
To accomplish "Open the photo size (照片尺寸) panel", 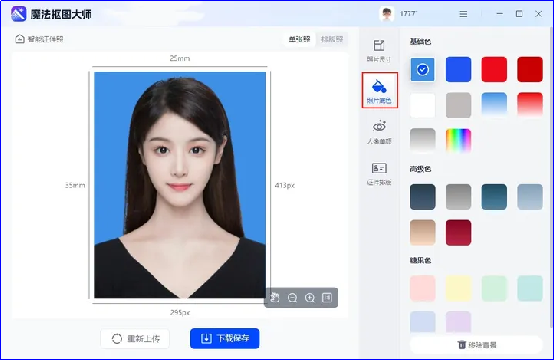I will (379, 51).
